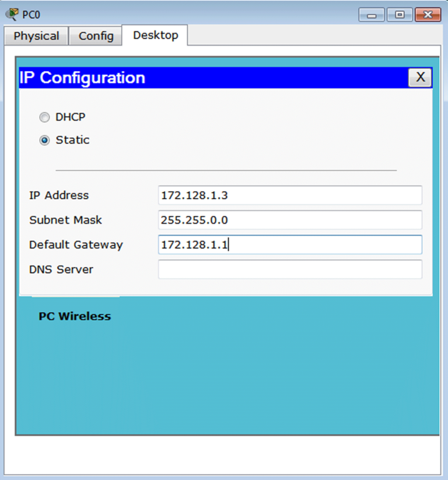Image resolution: width=448 pixels, height=480 pixels.
Task: Click the PC Wireless label
Action: coord(75,316)
